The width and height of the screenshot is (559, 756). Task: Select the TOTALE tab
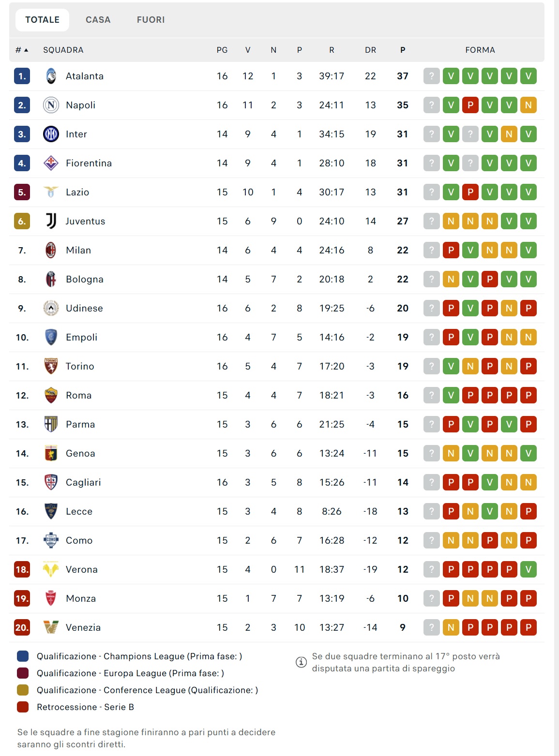coord(43,20)
